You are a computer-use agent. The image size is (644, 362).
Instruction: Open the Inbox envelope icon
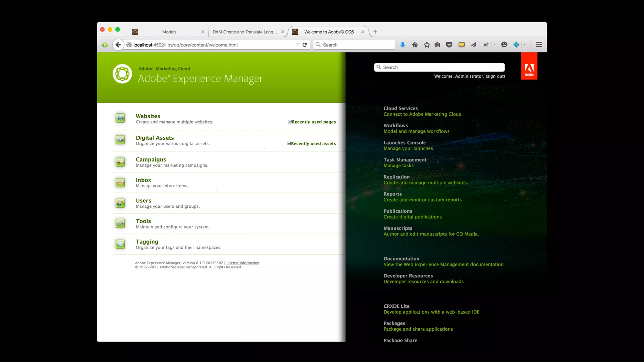coord(120,183)
